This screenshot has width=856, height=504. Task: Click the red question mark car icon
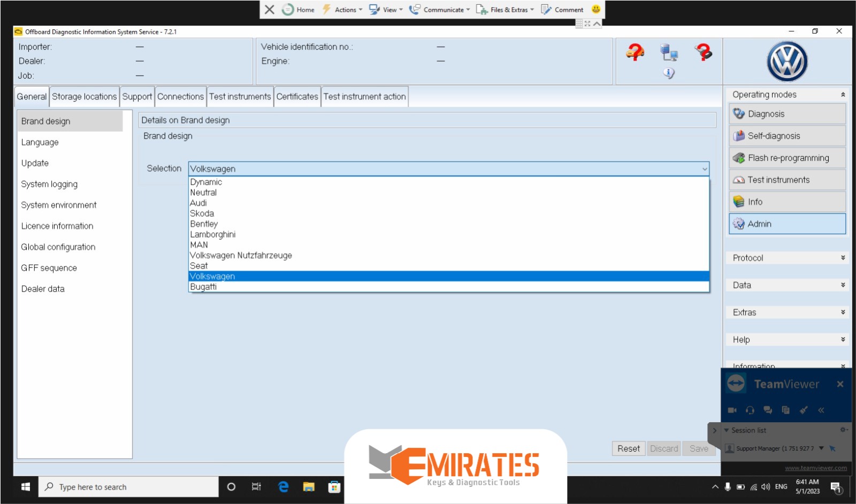pyautogui.click(x=635, y=52)
